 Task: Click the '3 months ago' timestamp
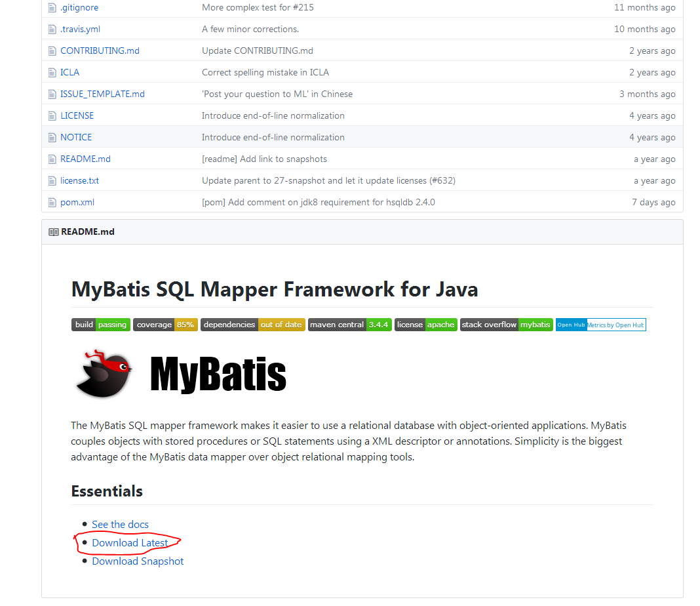pyautogui.click(x=648, y=94)
